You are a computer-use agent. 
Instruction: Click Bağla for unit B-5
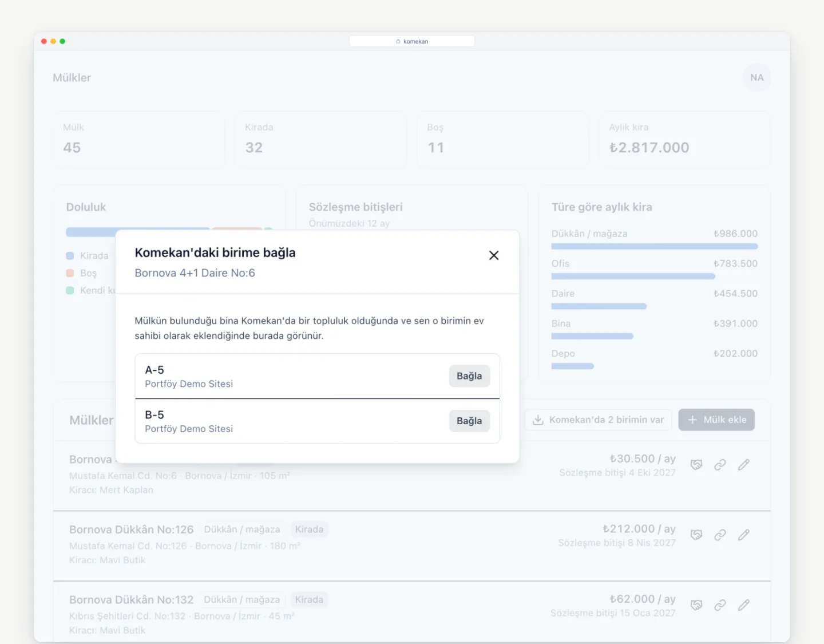click(x=469, y=421)
